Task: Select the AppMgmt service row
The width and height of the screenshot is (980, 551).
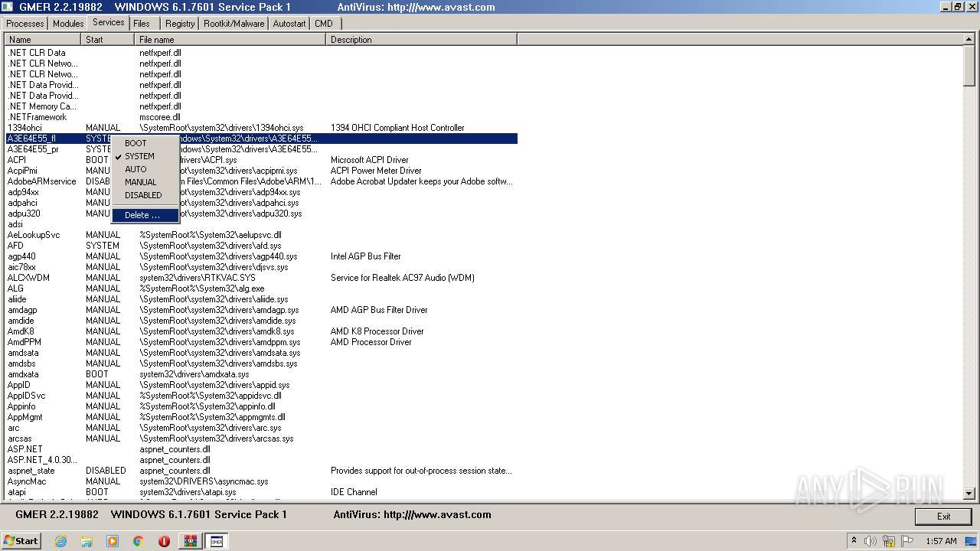Action: pos(262,417)
